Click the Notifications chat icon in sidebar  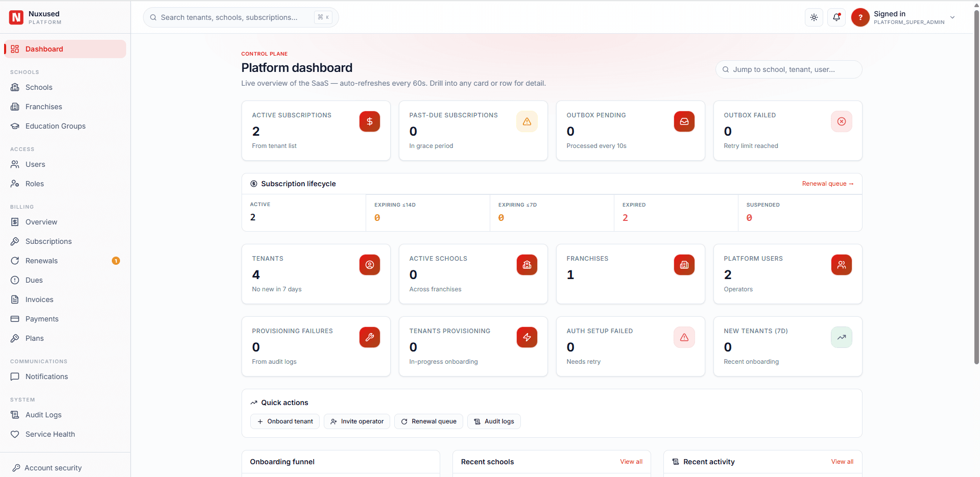[15, 376]
